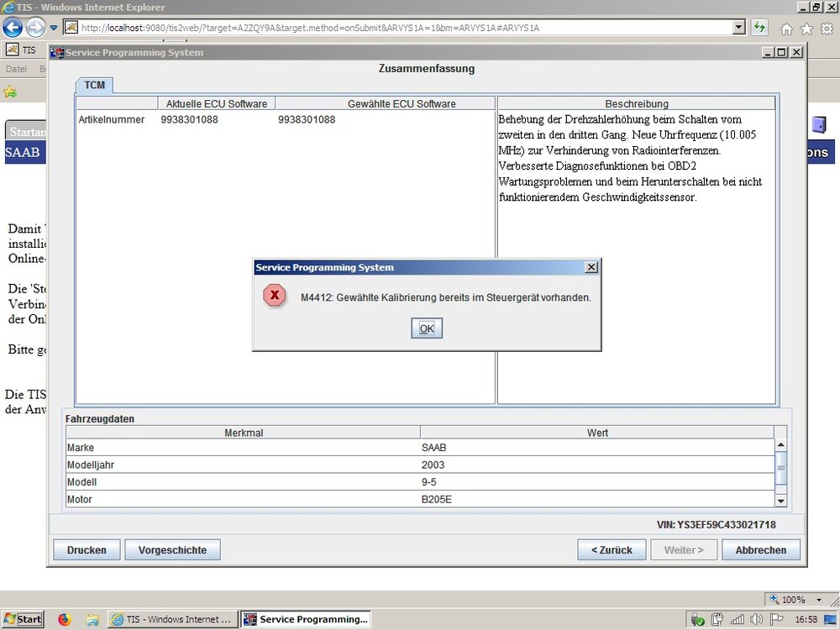Click the show desktop tray icon
This screenshot has width=840, height=630.
[x=829, y=620]
